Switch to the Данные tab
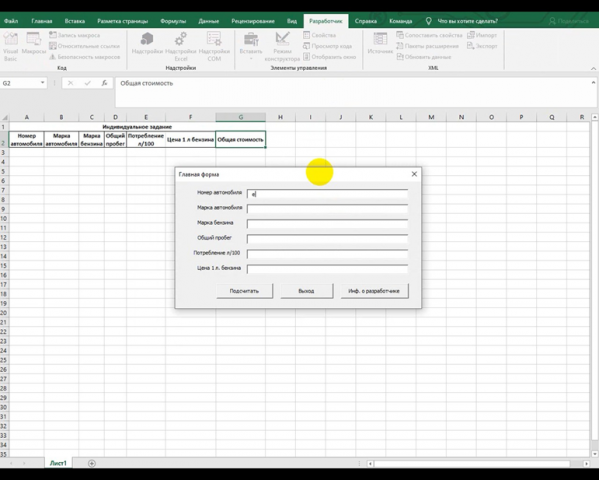Viewport: 599px width, 480px height. point(209,21)
